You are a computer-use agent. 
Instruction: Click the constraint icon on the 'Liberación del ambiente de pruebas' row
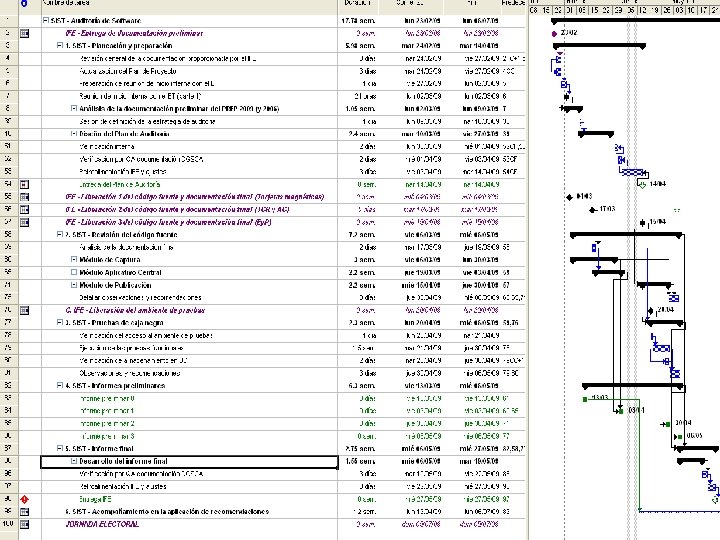24,311
